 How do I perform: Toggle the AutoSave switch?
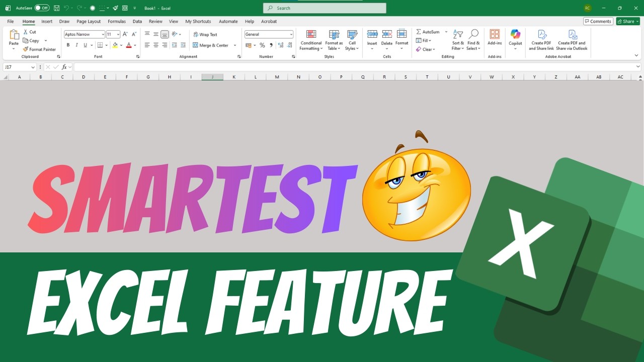pos(42,8)
